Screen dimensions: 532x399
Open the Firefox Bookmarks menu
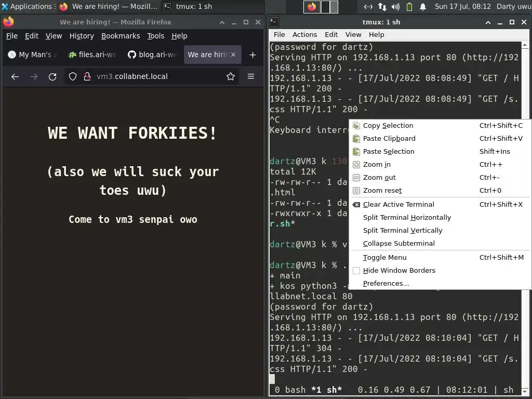click(x=121, y=36)
